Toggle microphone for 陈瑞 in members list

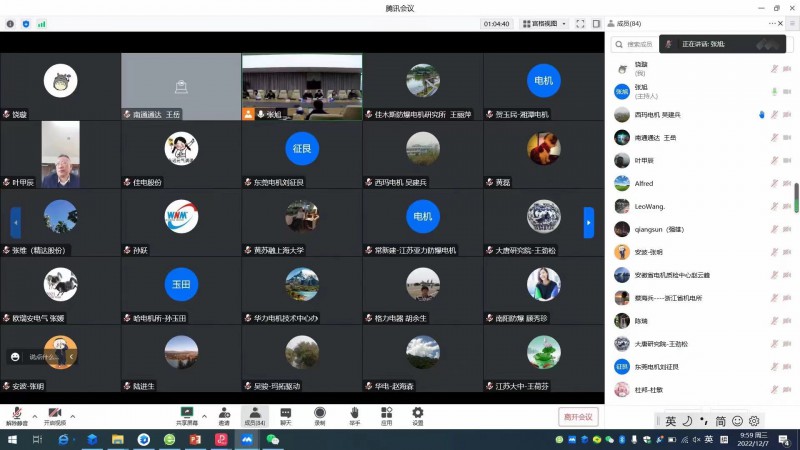pos(774,321)
